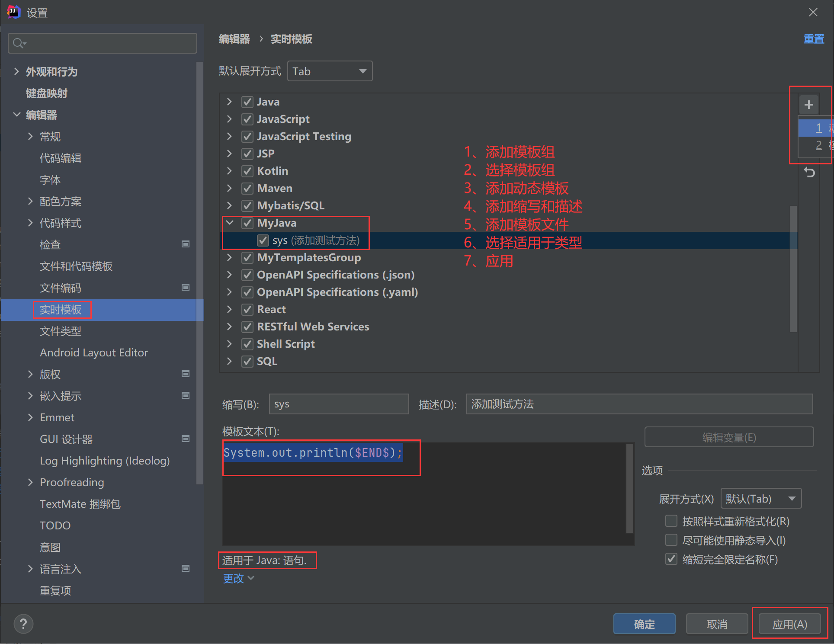
Task: Click the file and code templates icon
Action: tap(76, 265)
